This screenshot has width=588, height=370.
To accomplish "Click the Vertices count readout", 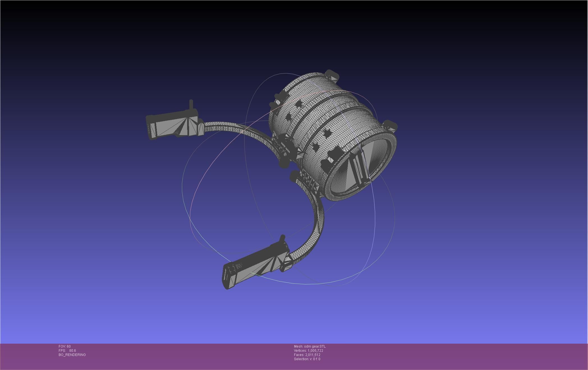I will tap(308, 351).
